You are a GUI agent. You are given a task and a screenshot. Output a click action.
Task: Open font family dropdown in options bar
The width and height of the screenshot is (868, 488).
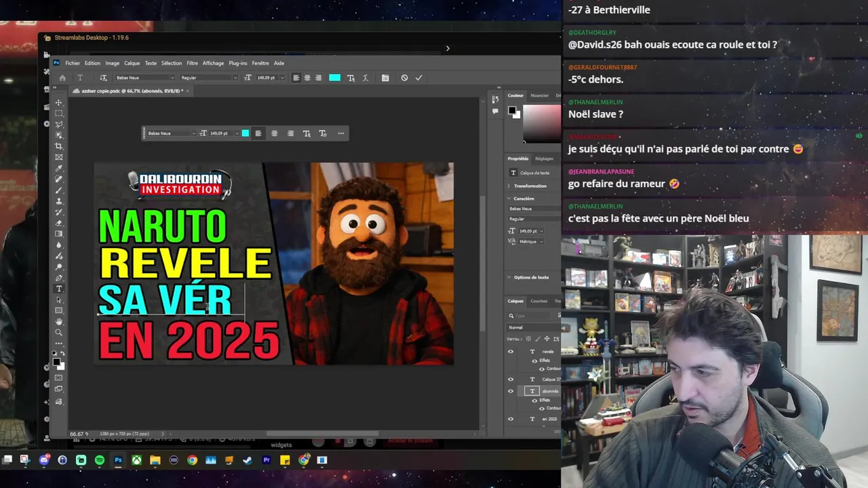(x=172, y=78)
